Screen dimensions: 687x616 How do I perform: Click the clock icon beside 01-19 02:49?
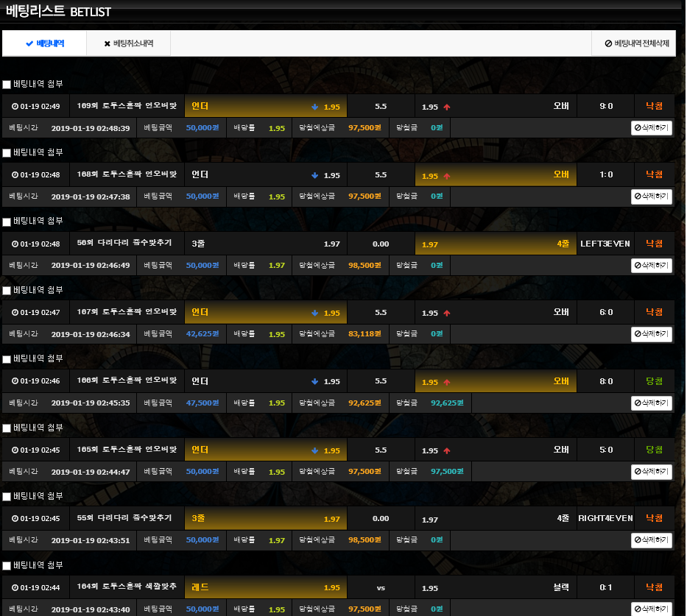coord(15,107)
